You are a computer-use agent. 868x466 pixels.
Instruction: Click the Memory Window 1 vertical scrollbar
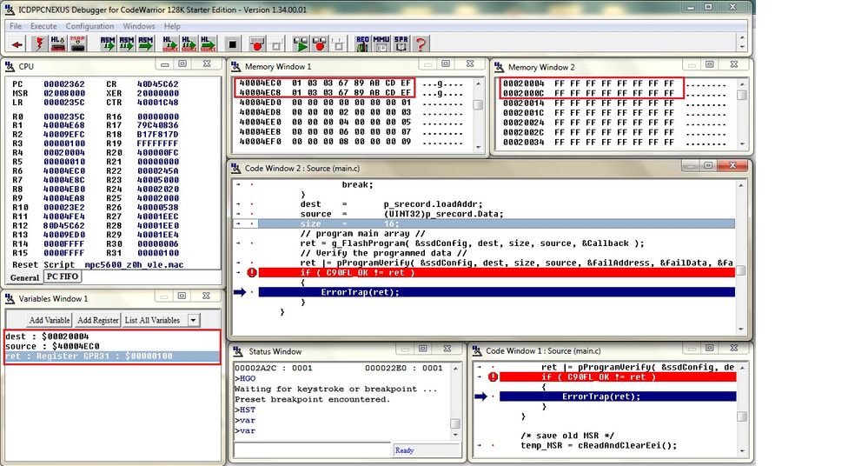(478, 115)
